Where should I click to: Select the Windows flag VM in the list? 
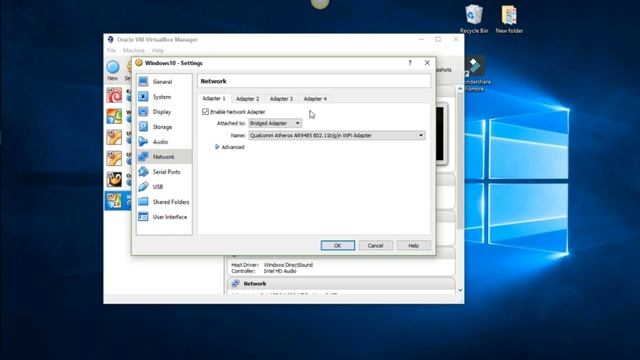click(x=114, y=116)
